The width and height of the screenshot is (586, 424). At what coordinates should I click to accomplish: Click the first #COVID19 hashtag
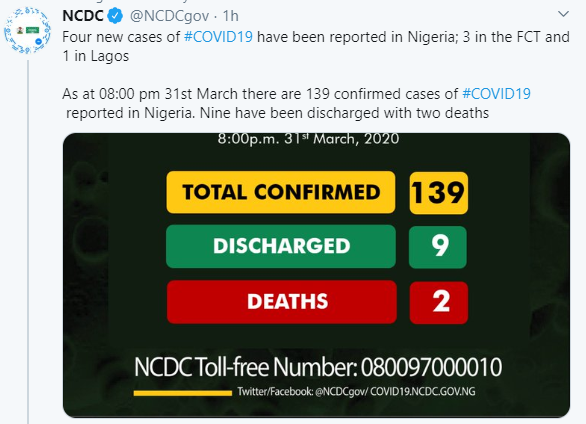click(x=219, y=37)
